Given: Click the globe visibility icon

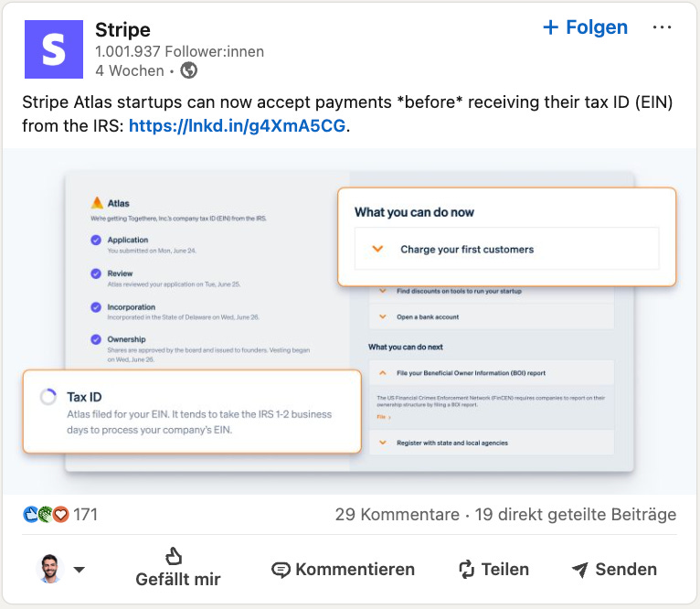Looking at the screenshot, I should point(188,70).
